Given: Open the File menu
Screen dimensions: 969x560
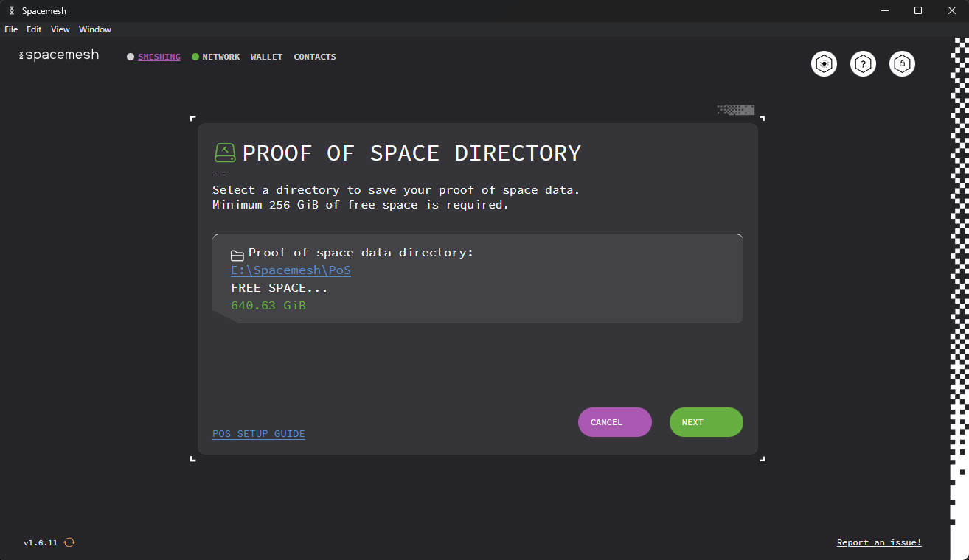Looking at the screenshot, I should point(11,29).
